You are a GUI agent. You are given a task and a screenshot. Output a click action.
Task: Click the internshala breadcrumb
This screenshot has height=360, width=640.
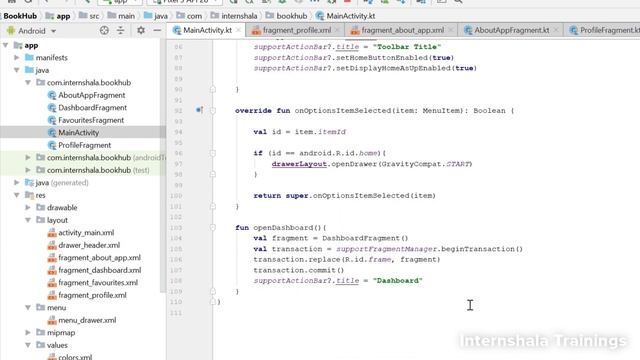point(234,16)
